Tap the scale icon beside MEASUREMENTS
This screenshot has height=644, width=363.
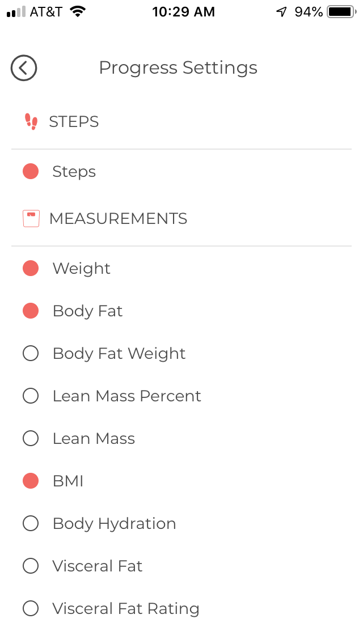pyautogui.click(x=31, y=218)
